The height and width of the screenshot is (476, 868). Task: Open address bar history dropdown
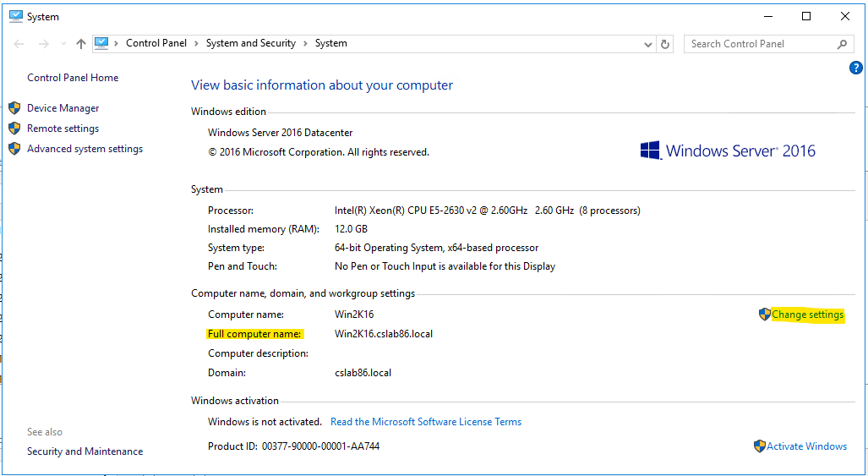coord(648,44)
